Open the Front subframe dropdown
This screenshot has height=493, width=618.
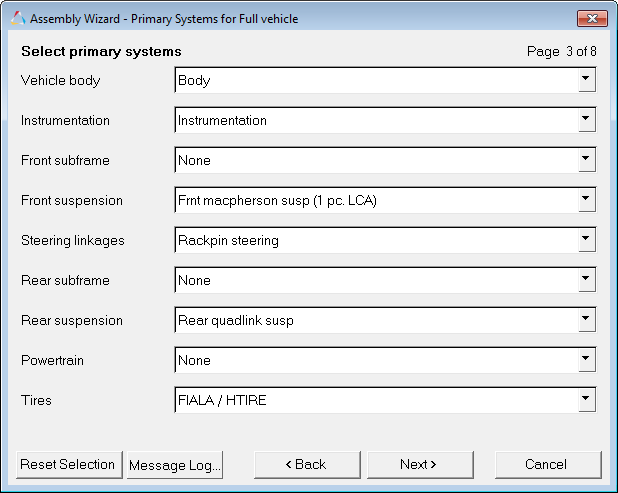(x=586, y=160)
